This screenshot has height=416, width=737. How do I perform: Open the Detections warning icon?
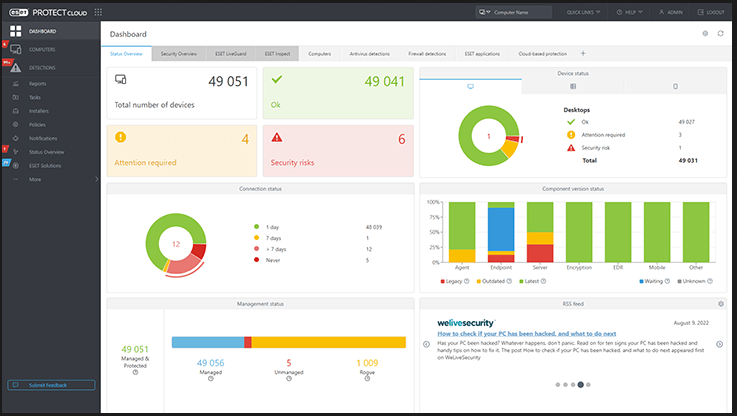coord(16,68)
